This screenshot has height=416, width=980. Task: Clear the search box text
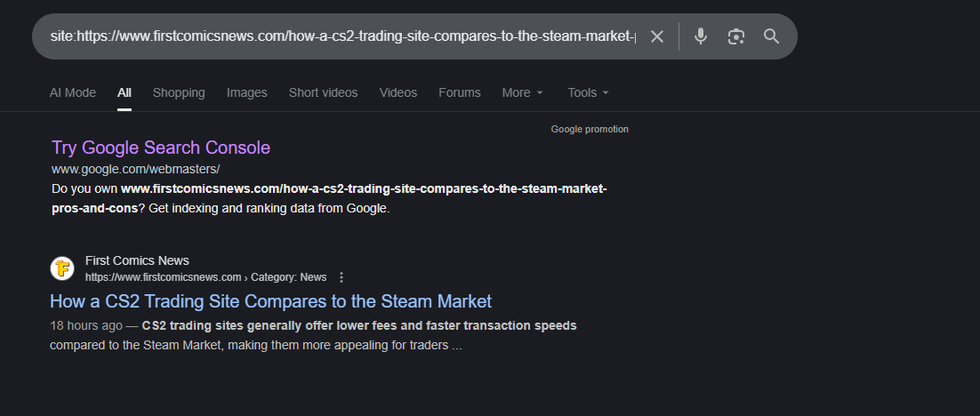(x=657, y=36)
